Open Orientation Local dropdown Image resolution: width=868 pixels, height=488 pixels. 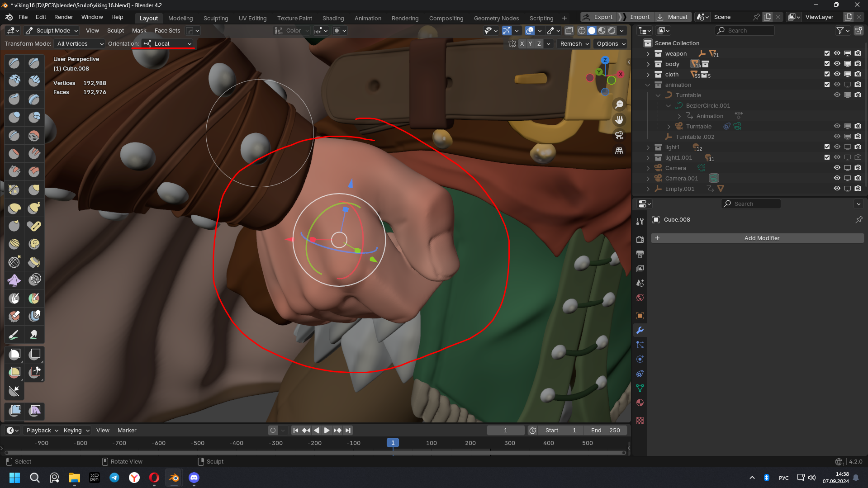click(168, 44)
